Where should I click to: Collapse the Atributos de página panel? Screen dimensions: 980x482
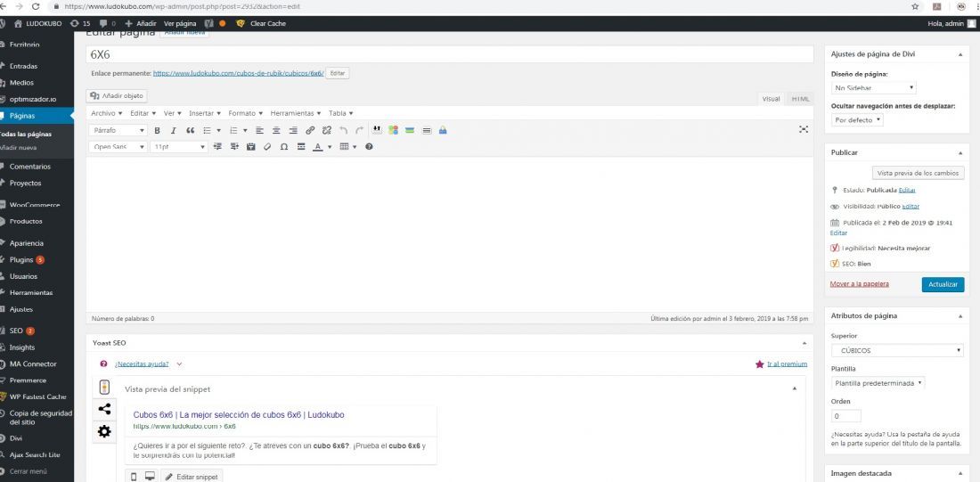(x=960, y=316)
